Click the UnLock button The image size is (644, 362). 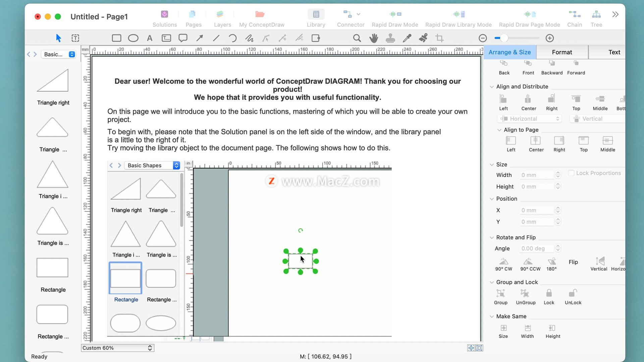pos(573,297)
